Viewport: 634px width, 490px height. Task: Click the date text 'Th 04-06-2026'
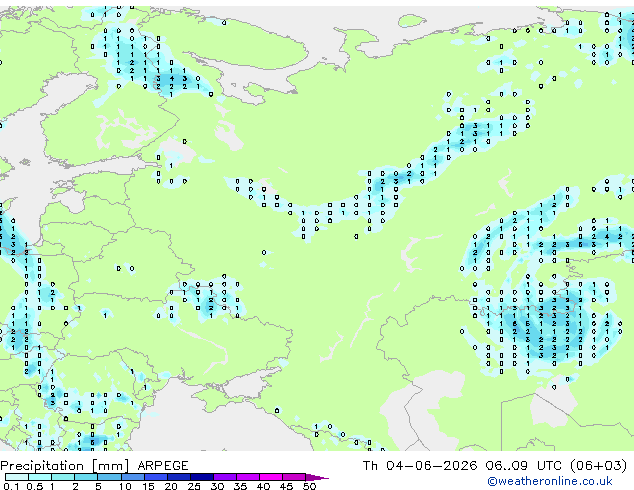(x=420, y=466)
